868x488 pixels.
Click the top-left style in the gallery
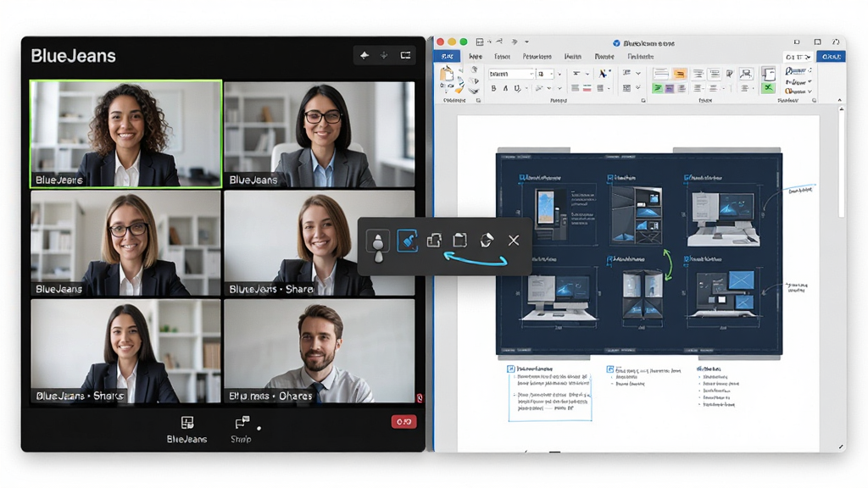click(660, 74)
